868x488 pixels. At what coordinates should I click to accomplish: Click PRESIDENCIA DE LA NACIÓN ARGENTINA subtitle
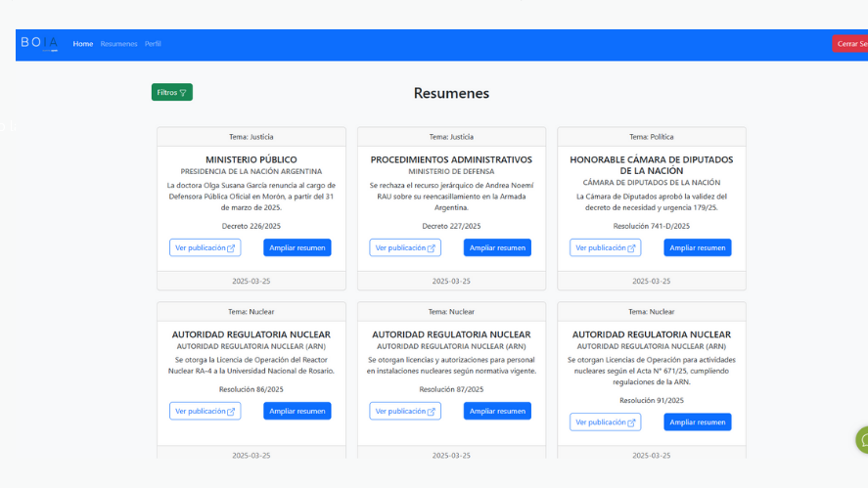251,171
